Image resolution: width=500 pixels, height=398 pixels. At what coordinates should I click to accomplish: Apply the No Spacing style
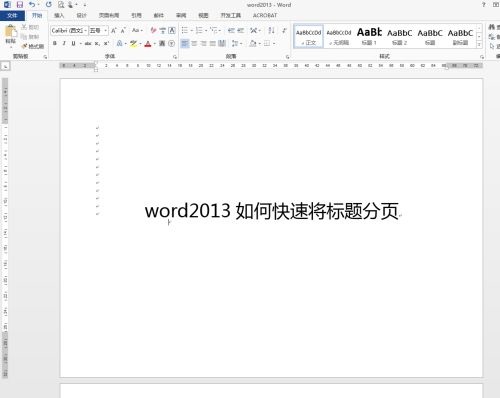(339, 36)
